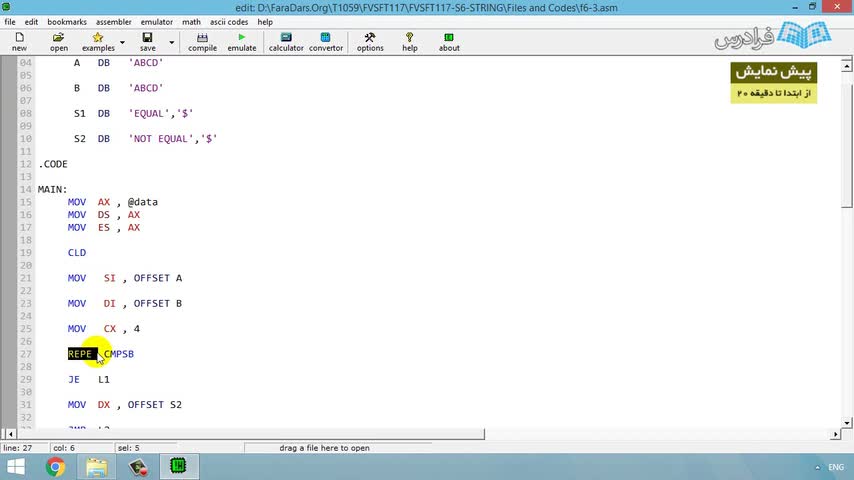Screen dimensions: 854x480
Task: Click the CLD instruction on line 19
Action: (77, 253)
